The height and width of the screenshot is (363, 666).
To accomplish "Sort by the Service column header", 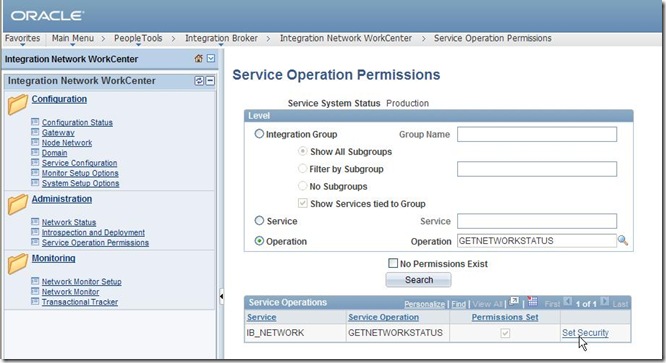I will [262, 317].
